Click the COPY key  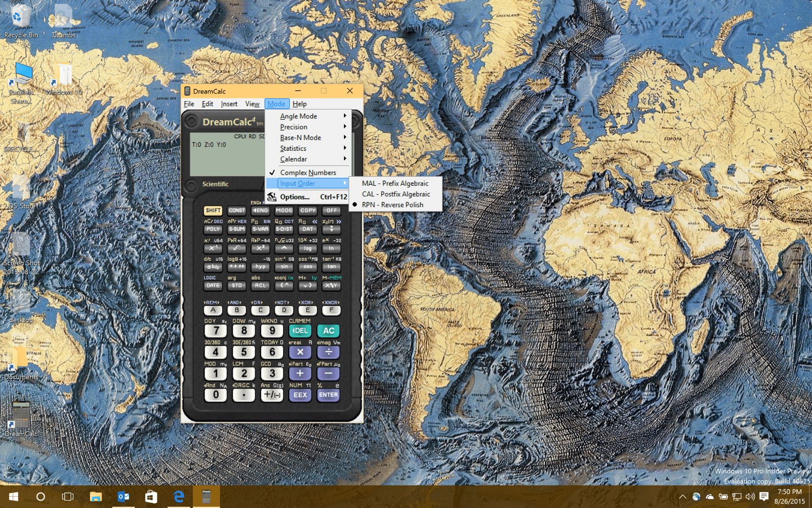[x=307, y=211]
